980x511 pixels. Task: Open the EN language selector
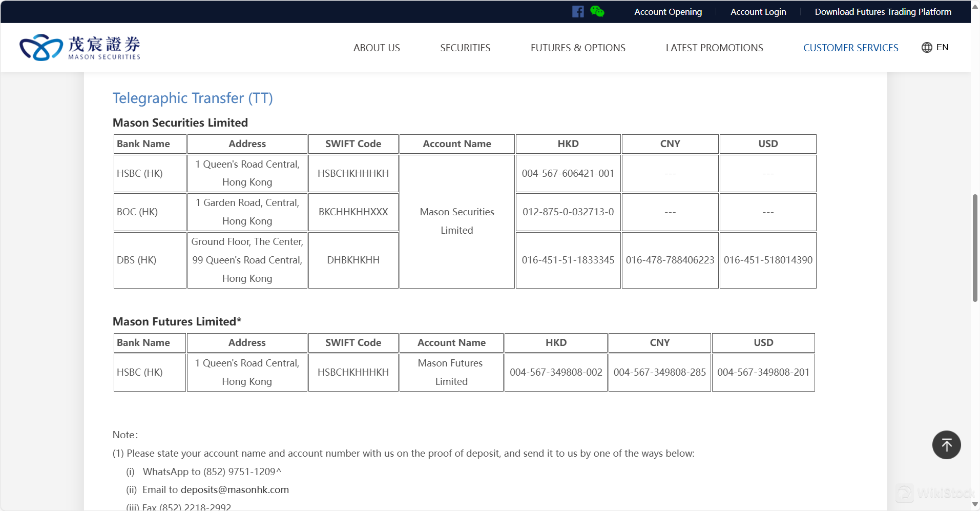942,48
